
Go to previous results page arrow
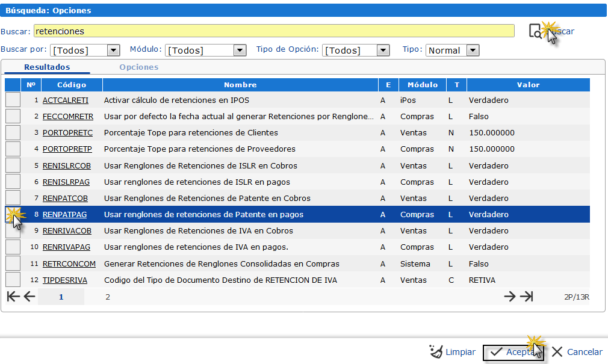pos(29,296)
